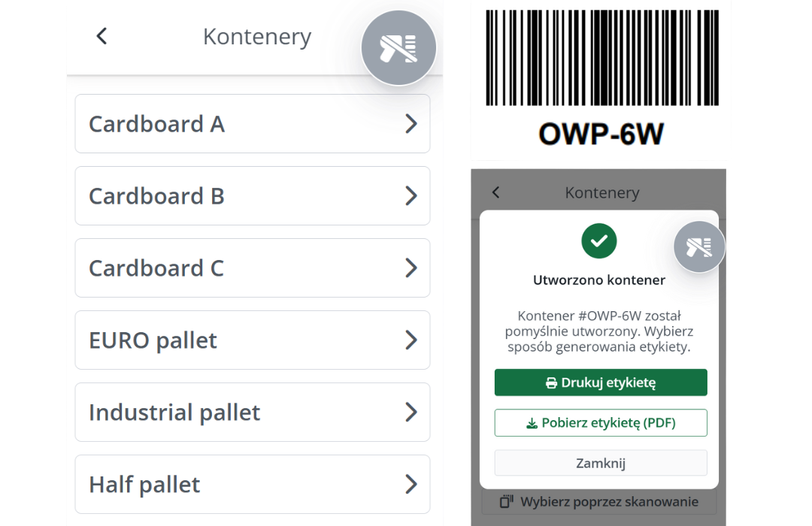
Task: Expand Cardboard C chevron
Action: pyautogui.click(x=411, y=268)
